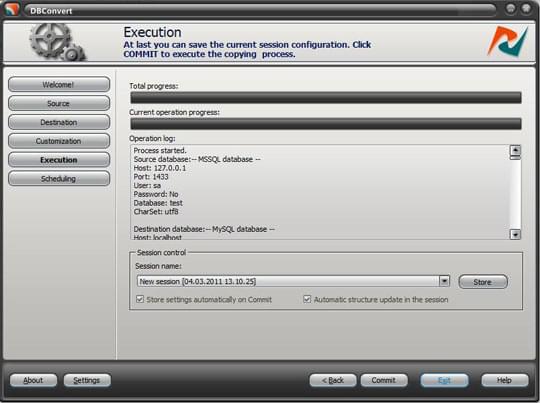Click the Store button

(x=483, y=282)
